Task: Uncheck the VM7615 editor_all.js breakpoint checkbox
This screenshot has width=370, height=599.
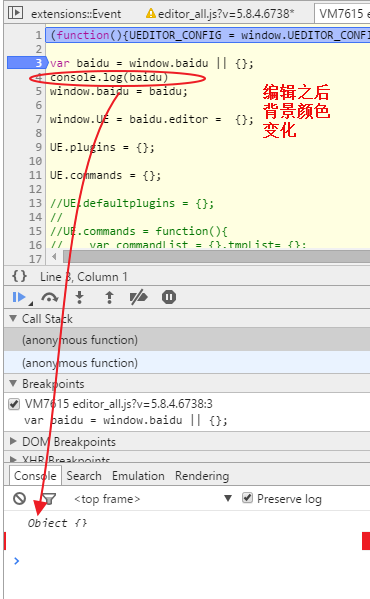Action: pyautogui.click(x=14, y=404)
